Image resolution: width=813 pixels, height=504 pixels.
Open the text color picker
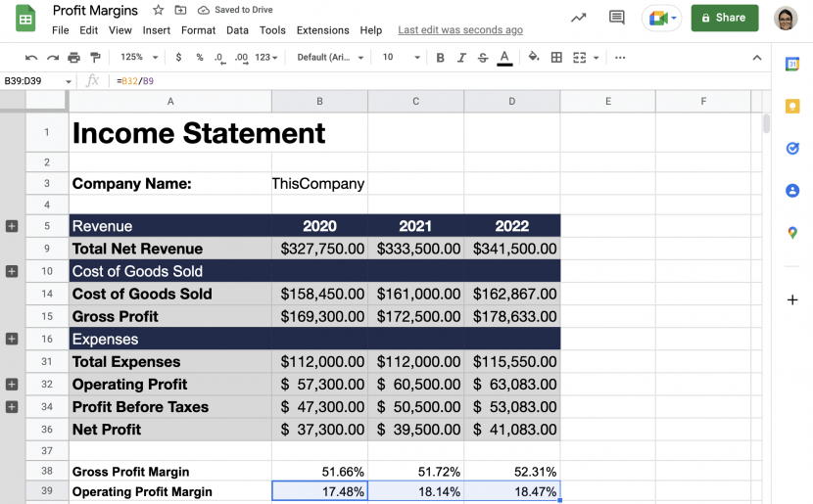504,58
